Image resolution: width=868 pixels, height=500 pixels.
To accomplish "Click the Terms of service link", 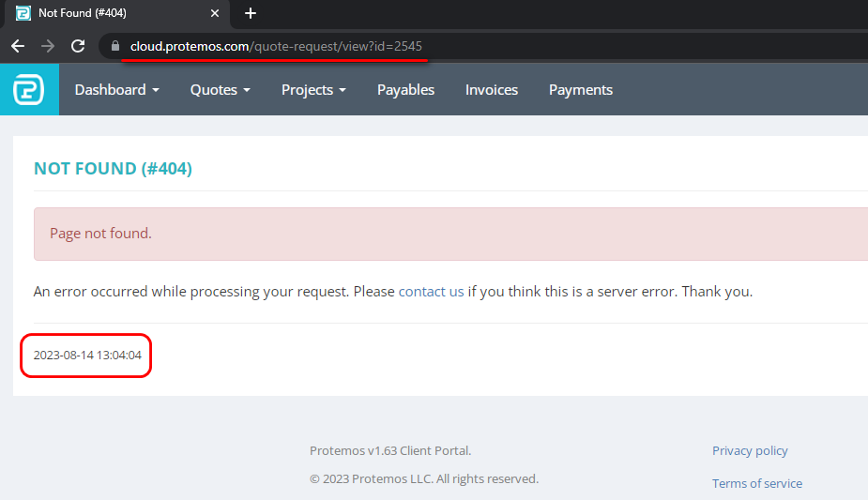I will (x=756, y=483).
